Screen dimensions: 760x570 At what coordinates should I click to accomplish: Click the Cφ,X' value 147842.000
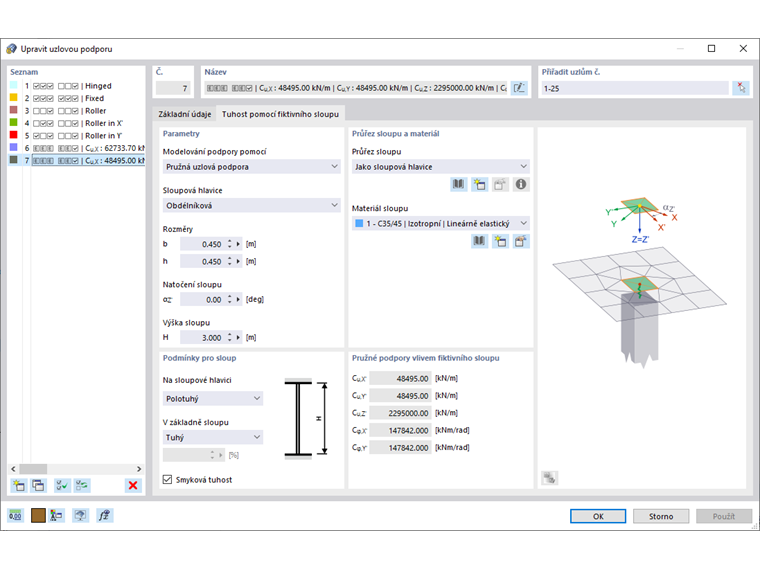click(x=400, y=430)
